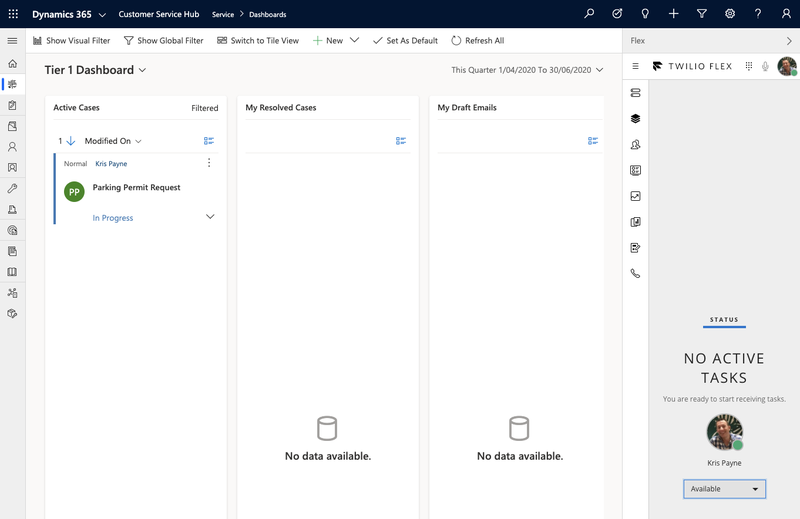Expand the Parking Permit Request case
Viewport: 800px width, 519px height.
(210, 217)
